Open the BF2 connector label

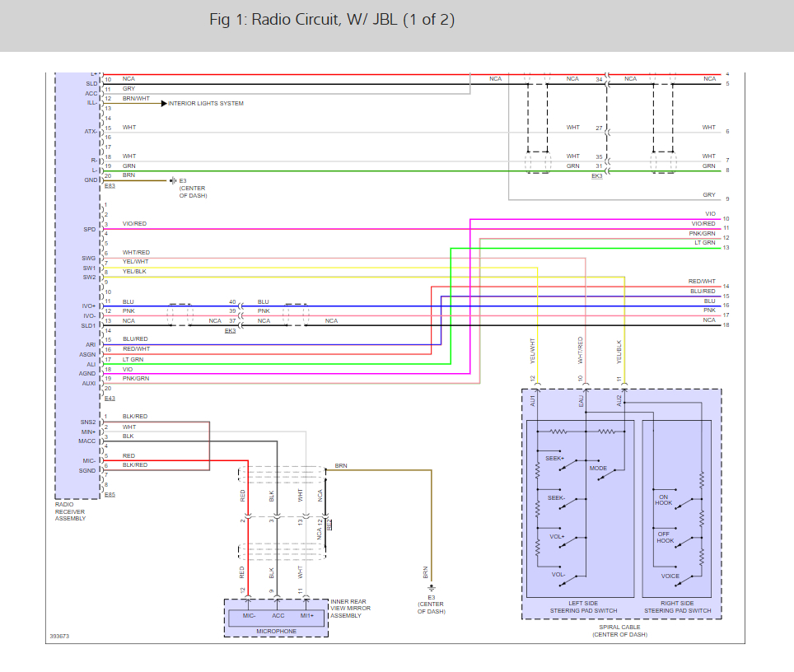[329, 524]
